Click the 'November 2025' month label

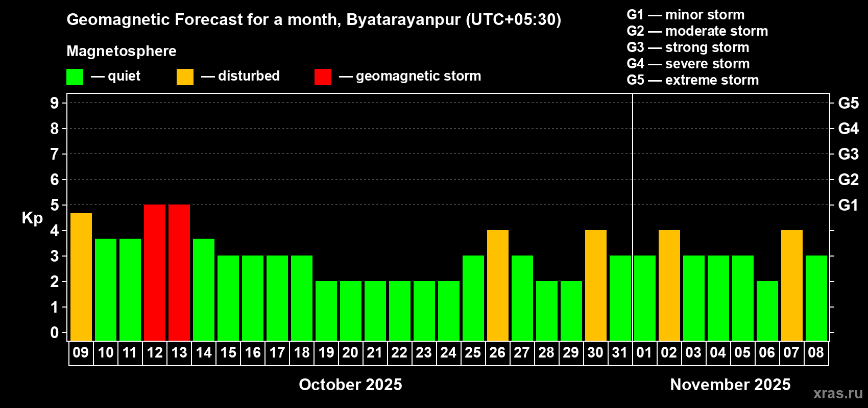(730, 385)
